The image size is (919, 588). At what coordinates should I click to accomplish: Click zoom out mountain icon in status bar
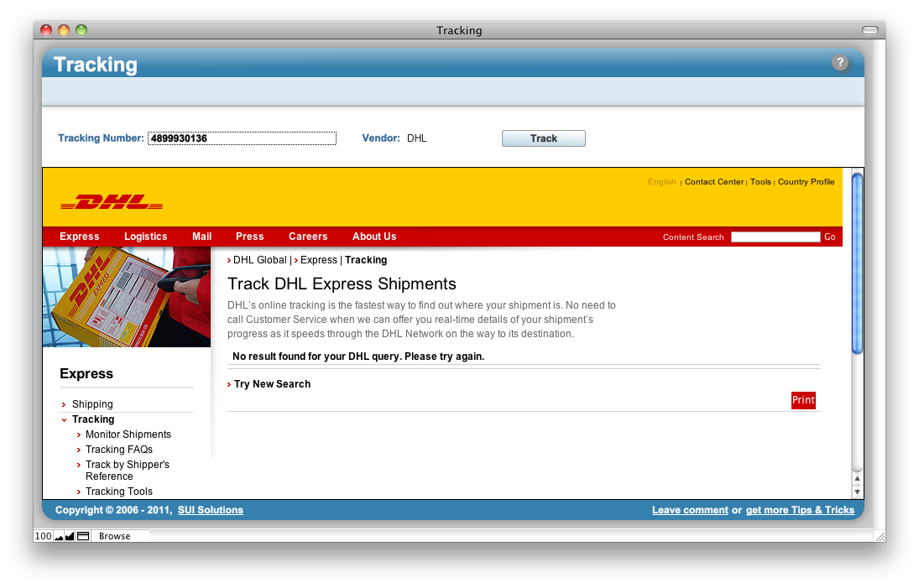pyautogui.click(x=59, y=536)
